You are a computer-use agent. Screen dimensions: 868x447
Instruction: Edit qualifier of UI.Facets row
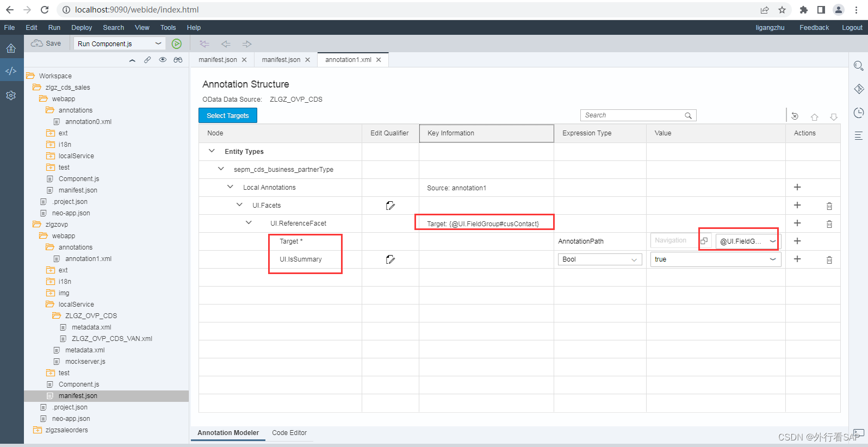(390, 206)
